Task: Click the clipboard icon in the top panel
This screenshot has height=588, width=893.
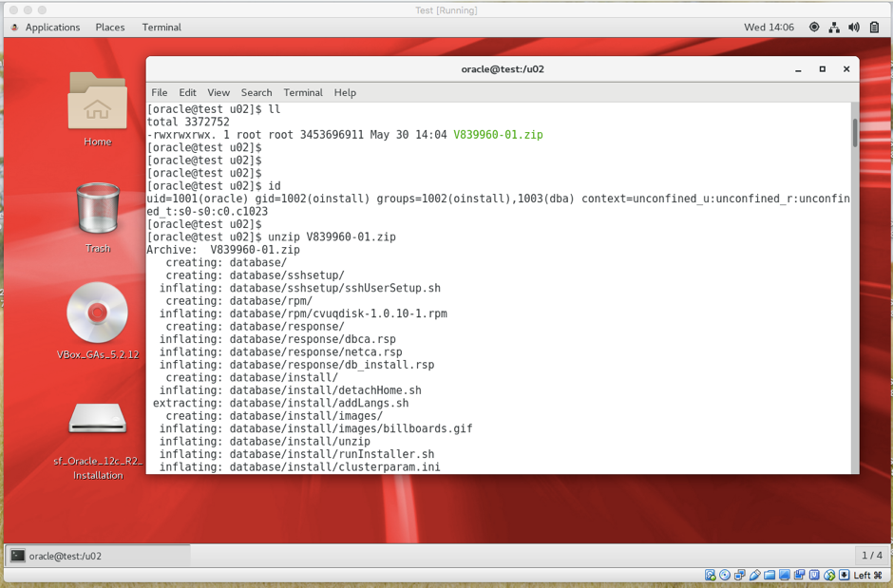Action: [874, 28]
